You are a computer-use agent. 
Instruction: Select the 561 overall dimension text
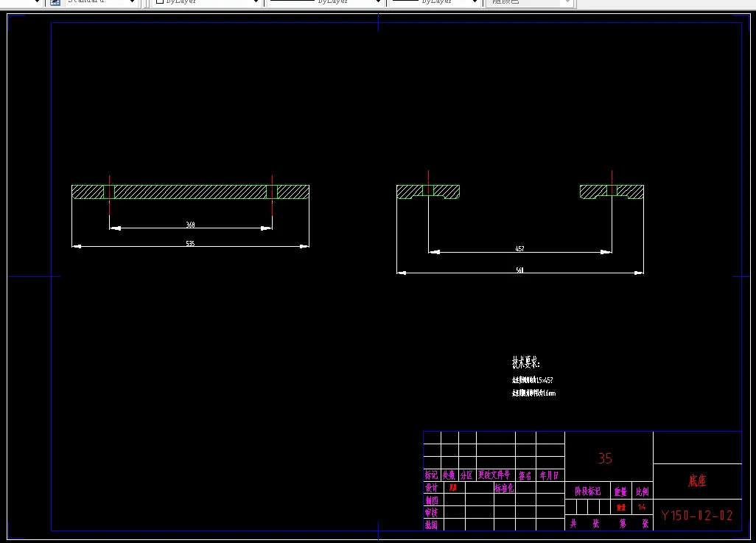tap(519, 270)
